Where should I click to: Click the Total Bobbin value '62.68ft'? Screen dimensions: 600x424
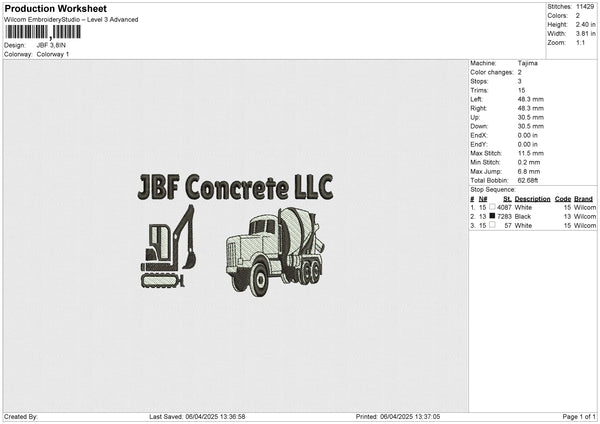click(x=528, y=180)
